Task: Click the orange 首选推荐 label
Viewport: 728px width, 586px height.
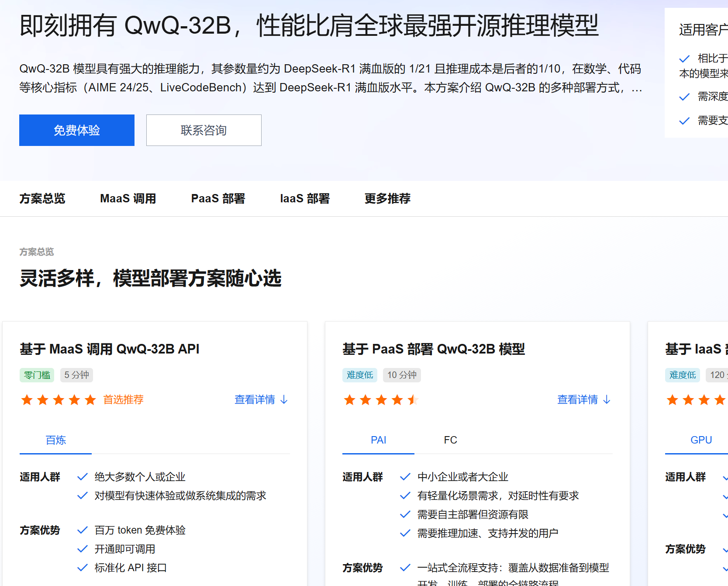Action: (123, 399)
